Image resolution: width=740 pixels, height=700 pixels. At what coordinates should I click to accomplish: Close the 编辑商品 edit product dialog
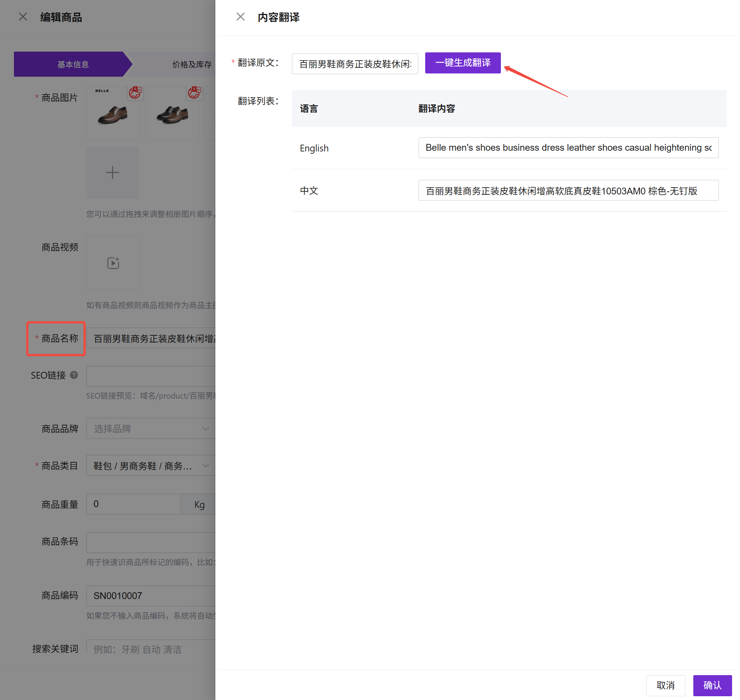pos(23,17)
